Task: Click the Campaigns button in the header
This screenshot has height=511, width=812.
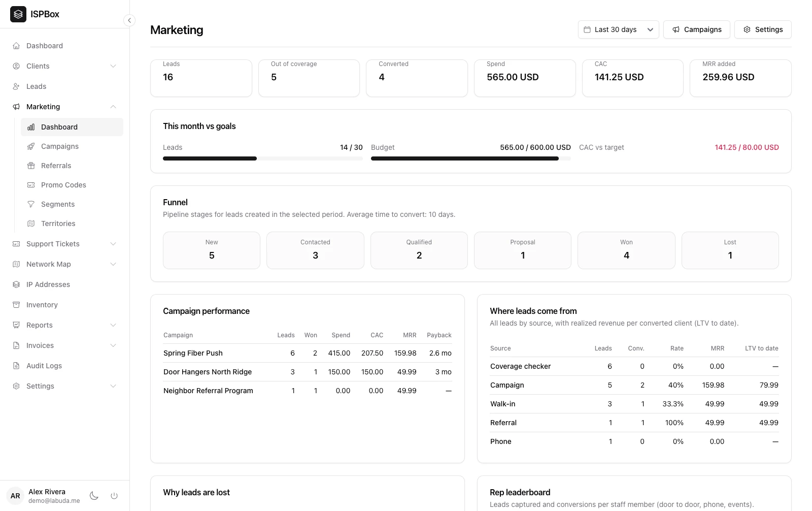Action: [696, 29]
